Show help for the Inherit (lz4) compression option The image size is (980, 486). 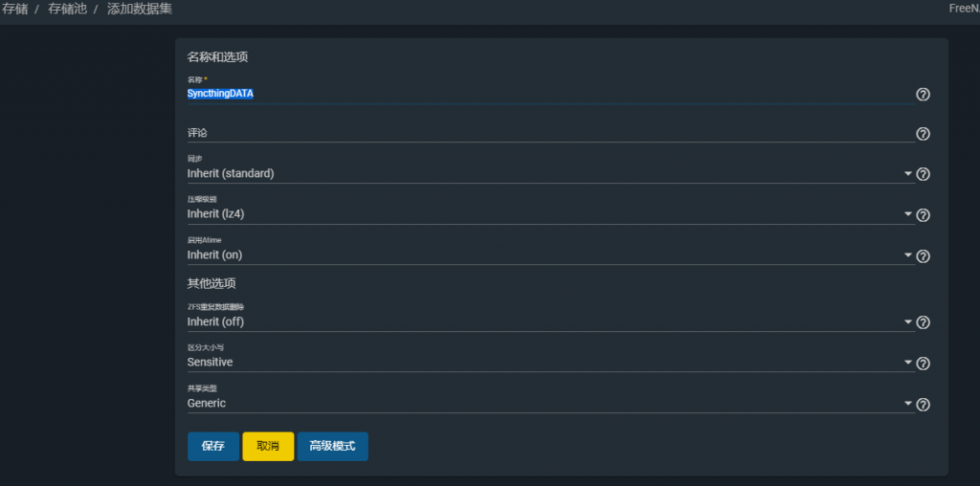(x=923, y=215)
